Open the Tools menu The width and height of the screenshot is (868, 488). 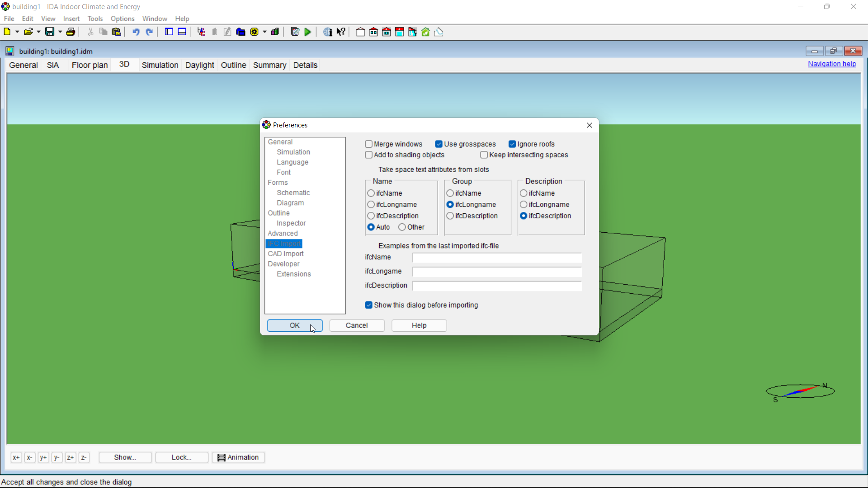point(95,19)
